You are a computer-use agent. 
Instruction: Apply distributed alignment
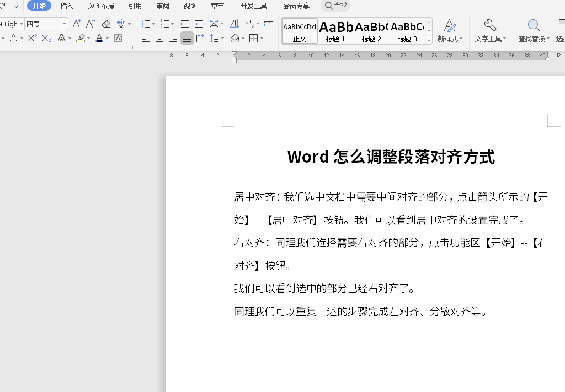point(201,38)
